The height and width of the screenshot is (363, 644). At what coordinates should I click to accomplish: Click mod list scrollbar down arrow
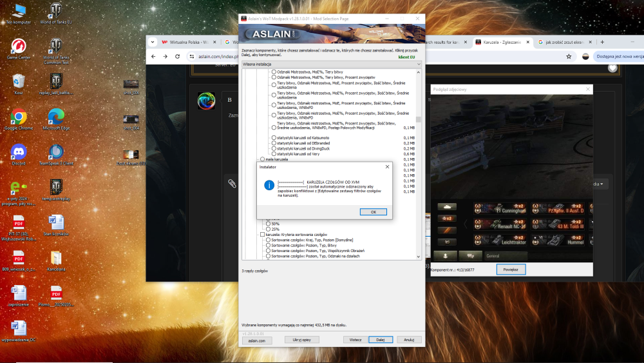[419, 257]
